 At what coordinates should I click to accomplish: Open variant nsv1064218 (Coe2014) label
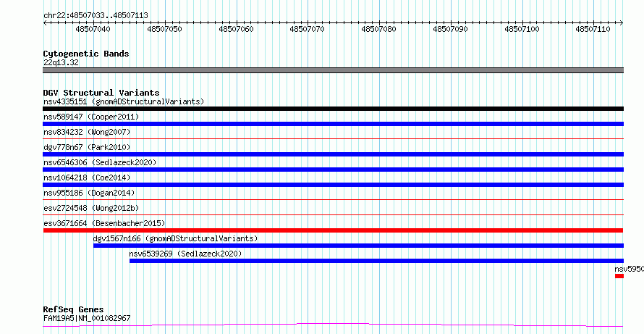click(87, 178)
